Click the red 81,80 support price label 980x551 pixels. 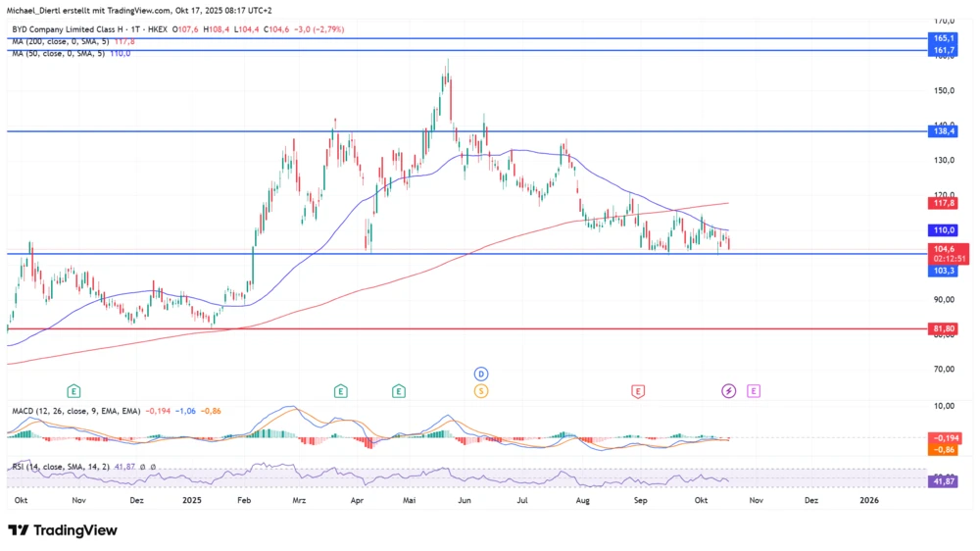click(x=943, y=328)
